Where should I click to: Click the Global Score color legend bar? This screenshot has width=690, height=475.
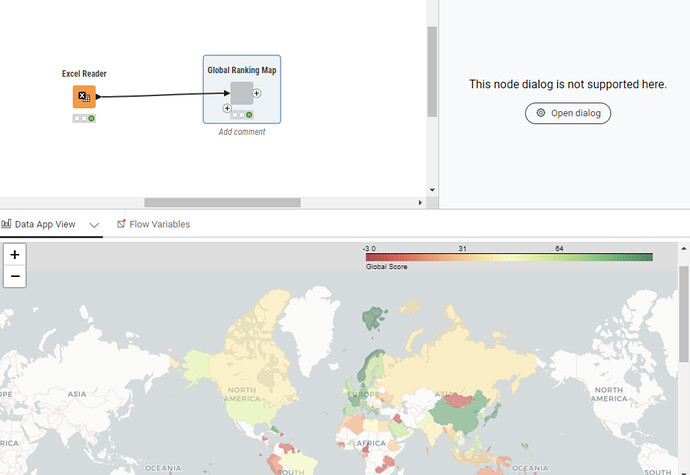pos(508,257)
